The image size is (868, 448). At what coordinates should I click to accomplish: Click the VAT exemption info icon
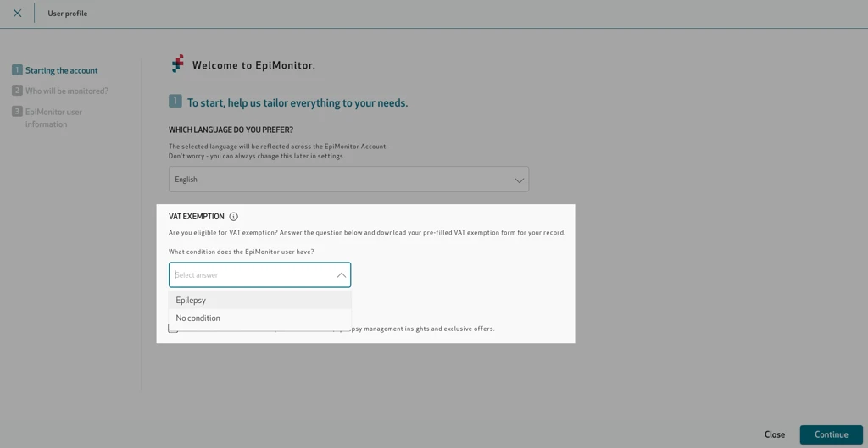pyautogui.click(x=234, y=217)
